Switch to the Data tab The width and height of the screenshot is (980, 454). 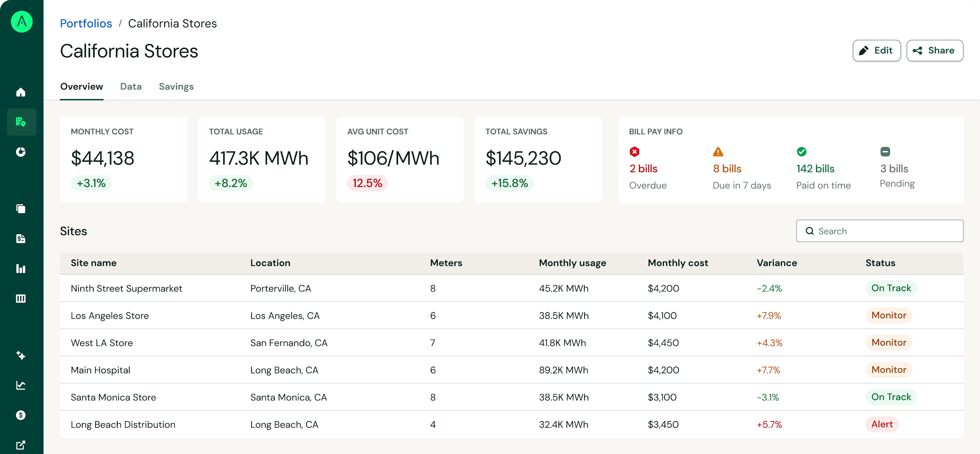click(x=131, y=87)
